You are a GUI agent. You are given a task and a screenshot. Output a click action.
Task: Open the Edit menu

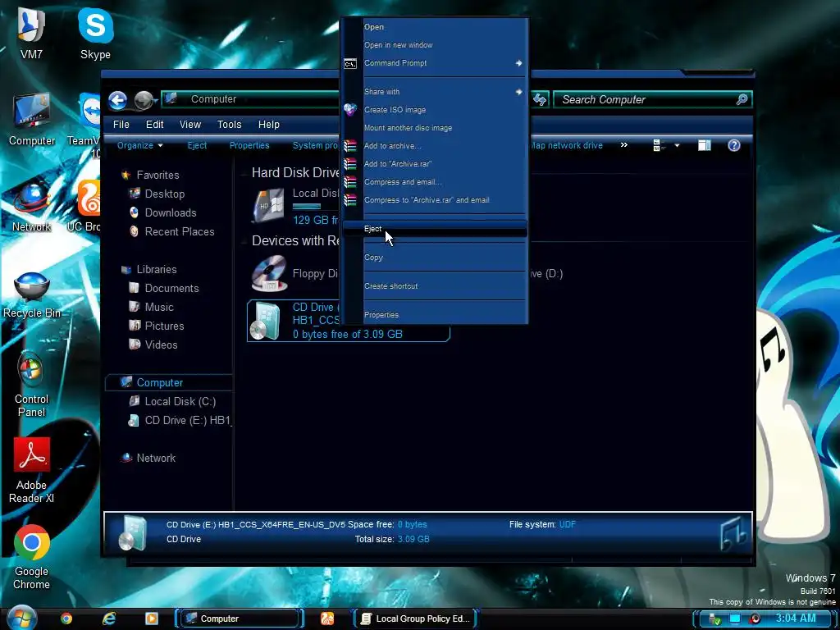pyautogui.click(x=154, y=125)
